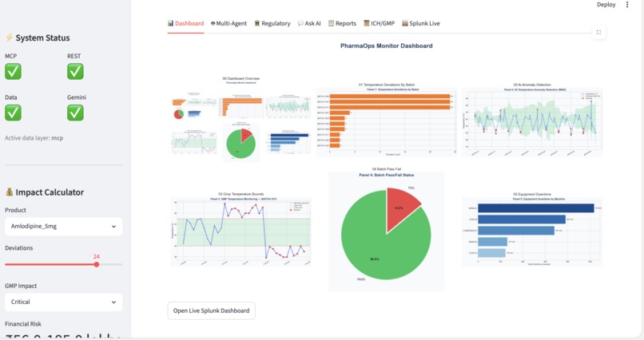Click the fullscreen icon for dashboard image

pos(598,32)
